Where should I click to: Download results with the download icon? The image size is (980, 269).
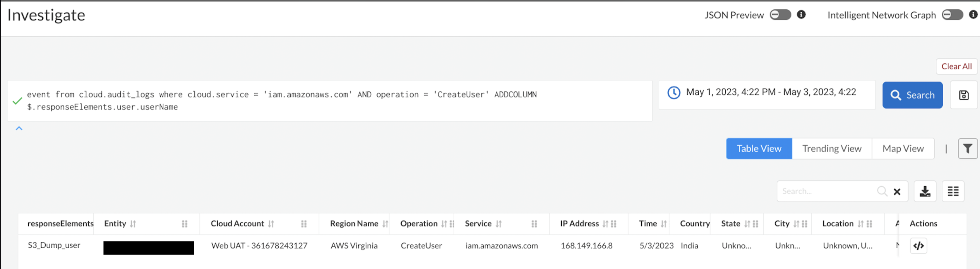(924, 191)
